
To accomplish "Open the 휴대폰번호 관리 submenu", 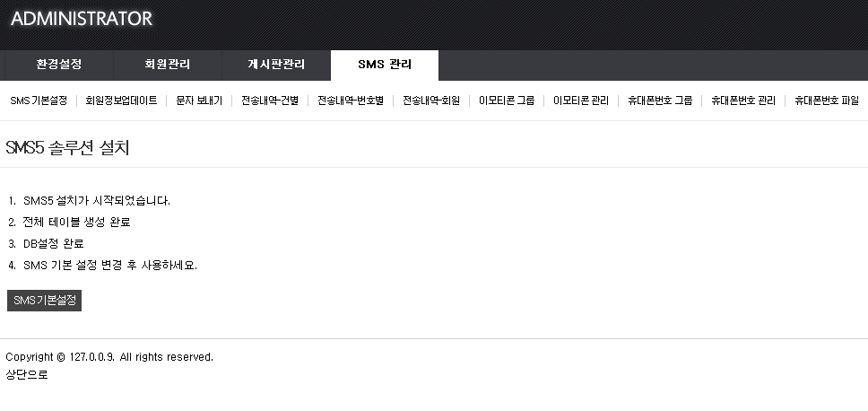I will (743, 101).
